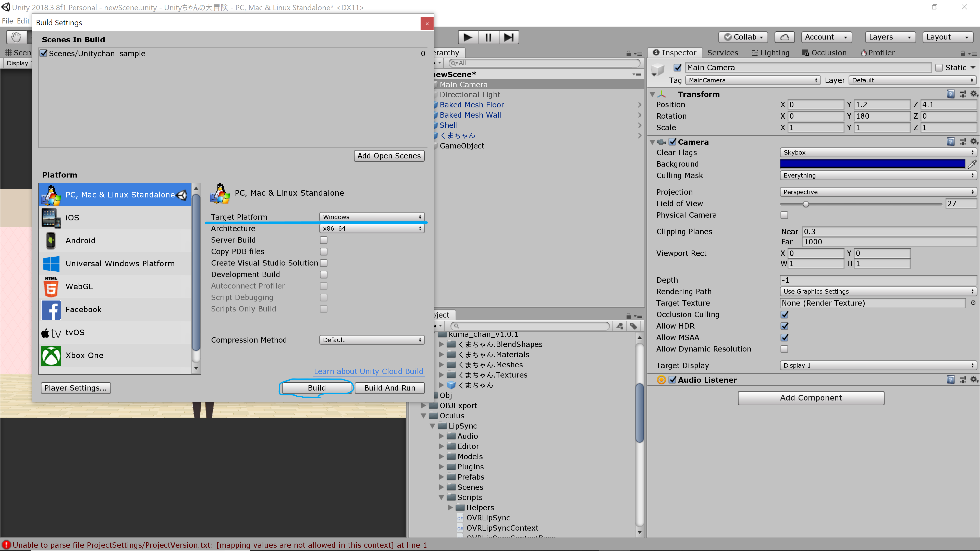Select the Hand tool icon
Viewport: 980px width, 551px height.
(16, 37)
